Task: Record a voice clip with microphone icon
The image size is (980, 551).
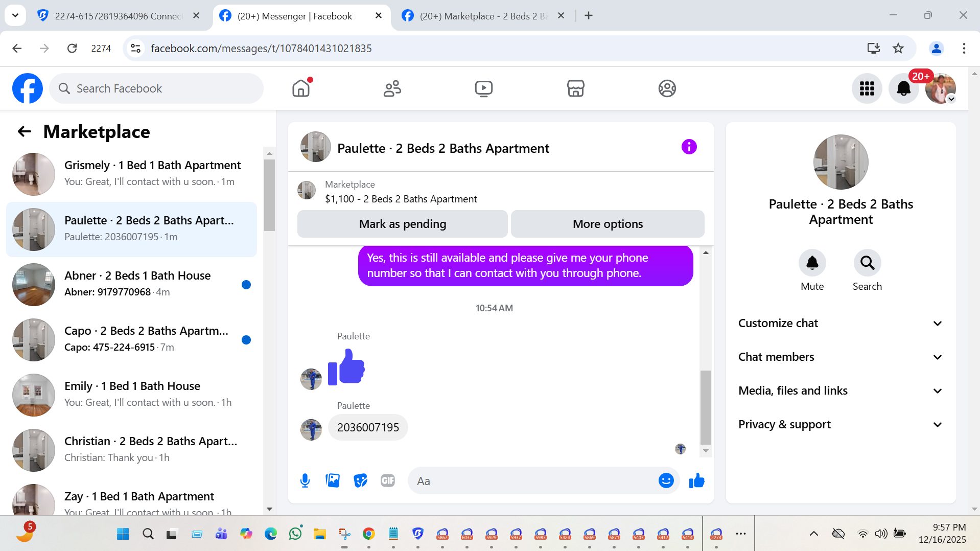Action: 305,480
